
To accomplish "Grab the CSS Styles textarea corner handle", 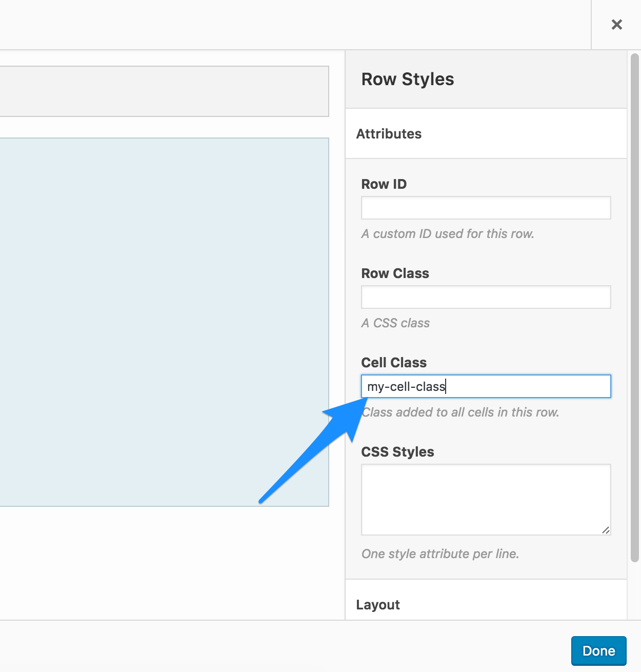I will coord(606,530).
